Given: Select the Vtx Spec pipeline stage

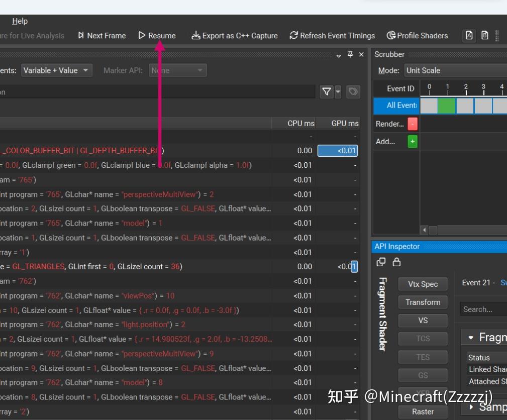Looking at the screenshot, I should [x=423, y=284].
